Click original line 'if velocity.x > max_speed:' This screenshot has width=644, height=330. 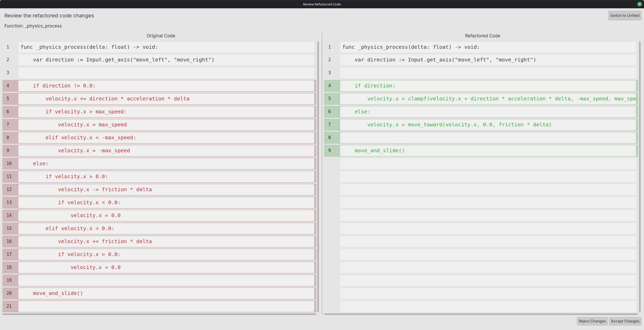[166, 112]
